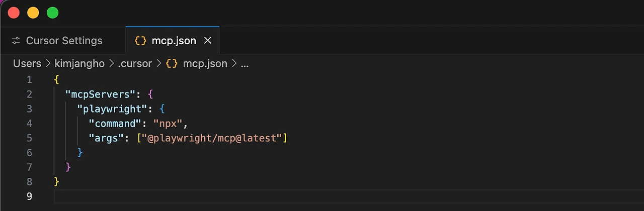Select the mcp.json tab label
The width and height of the screenshot is (644, 211).
174,41
